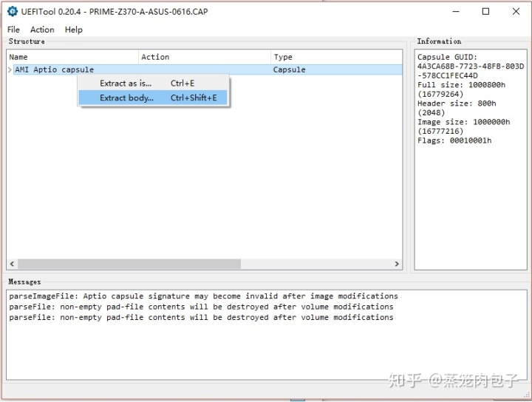Click the horizontal scrollbar right arrow
532x402 pixels.
tap(397, 264)
